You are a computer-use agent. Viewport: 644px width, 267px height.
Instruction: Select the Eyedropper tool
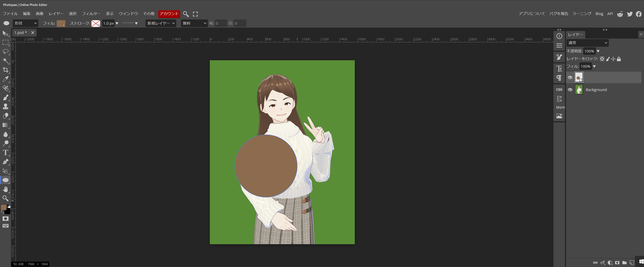click(x=6, y=79)
